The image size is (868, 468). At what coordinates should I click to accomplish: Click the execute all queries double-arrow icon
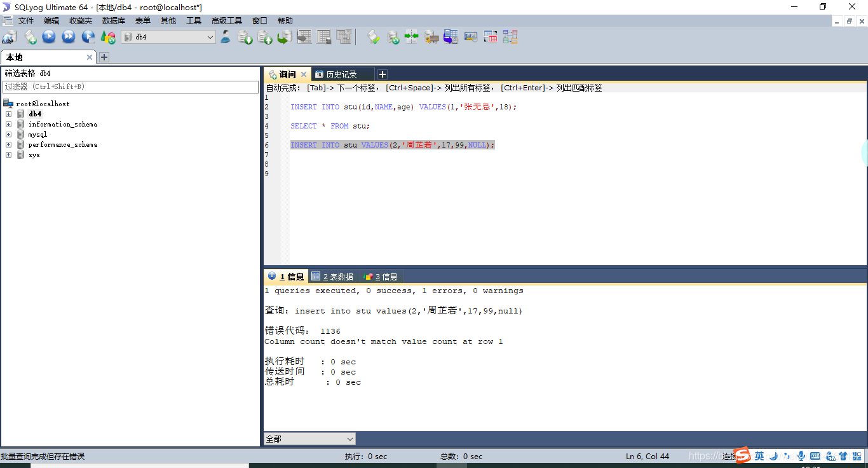pos(69,37)
